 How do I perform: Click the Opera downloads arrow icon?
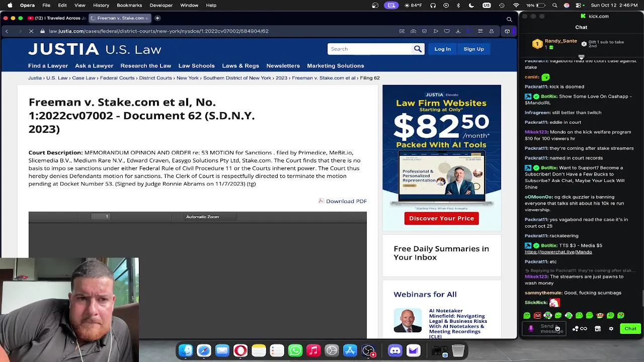click(458, 31)
